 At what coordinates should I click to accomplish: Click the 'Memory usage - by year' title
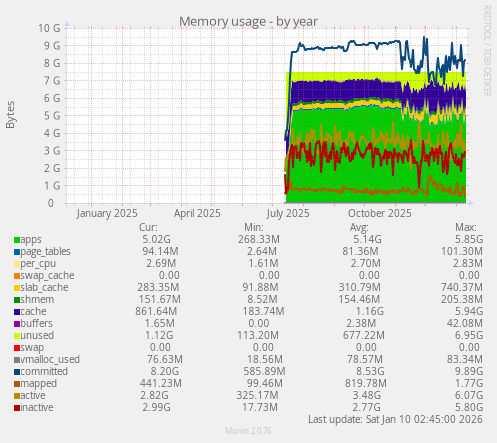tap(248, 22)
